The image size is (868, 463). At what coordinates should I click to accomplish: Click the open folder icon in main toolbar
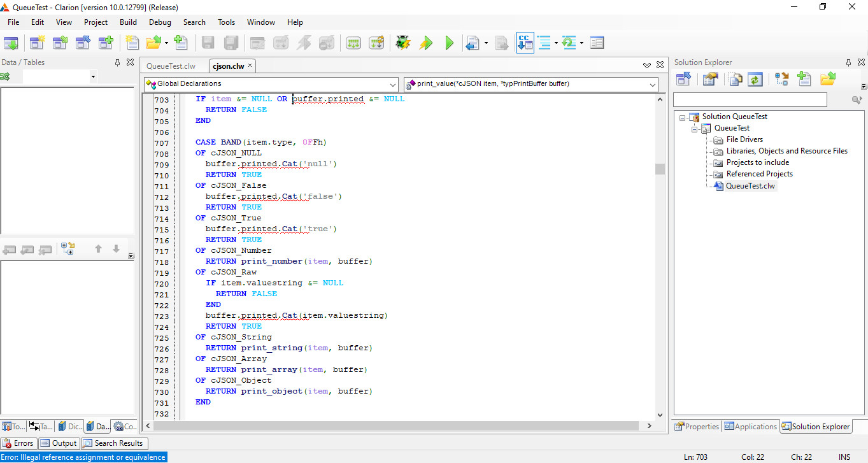click(153, 43)
